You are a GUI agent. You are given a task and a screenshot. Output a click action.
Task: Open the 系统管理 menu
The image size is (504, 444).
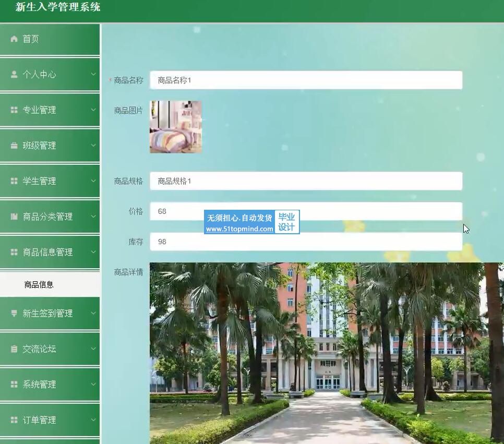(50, 384)
